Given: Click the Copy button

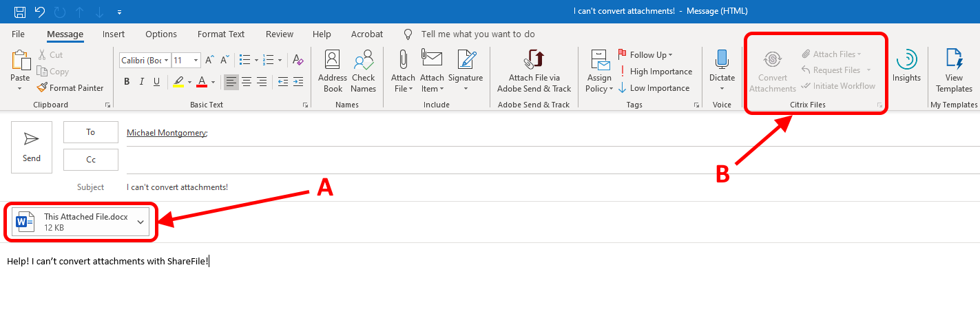Looking at the screenshot, I should [x=53, y=71].
